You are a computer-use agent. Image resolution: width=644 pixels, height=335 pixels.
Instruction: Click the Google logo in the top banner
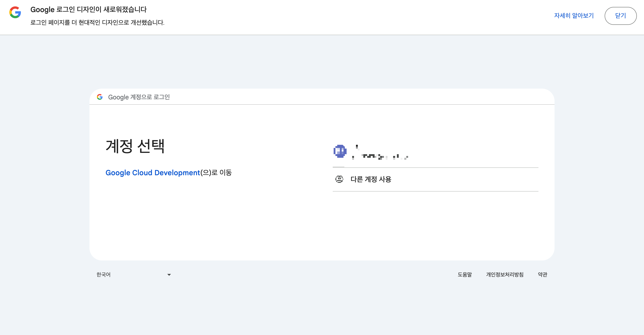coord(15,12)
